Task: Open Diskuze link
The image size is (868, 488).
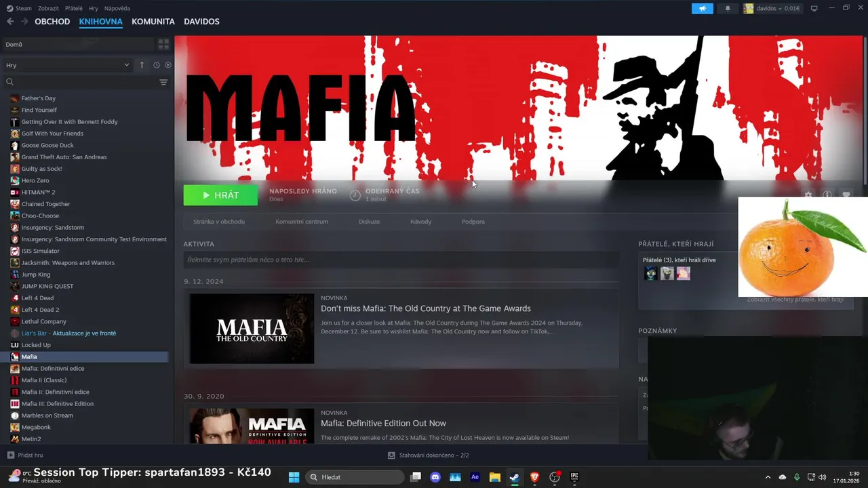Action: 369,222
